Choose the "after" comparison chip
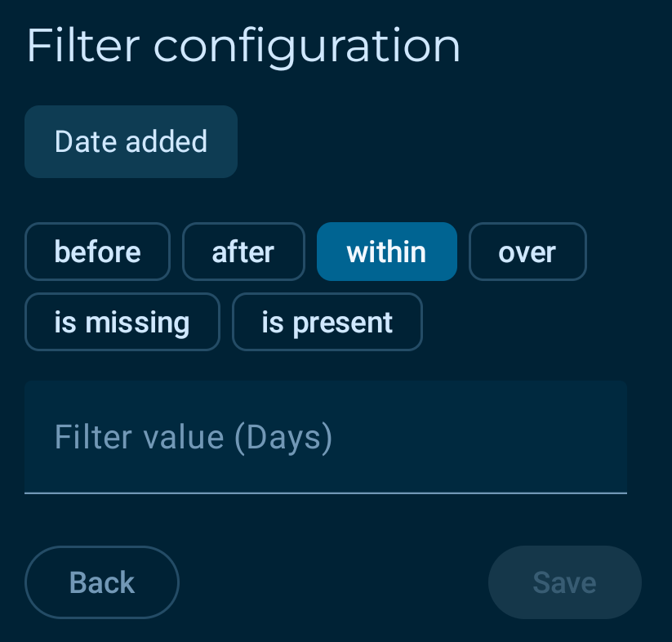Image resolution: width=672 pixels, height=642 pixels. [243, 252]
